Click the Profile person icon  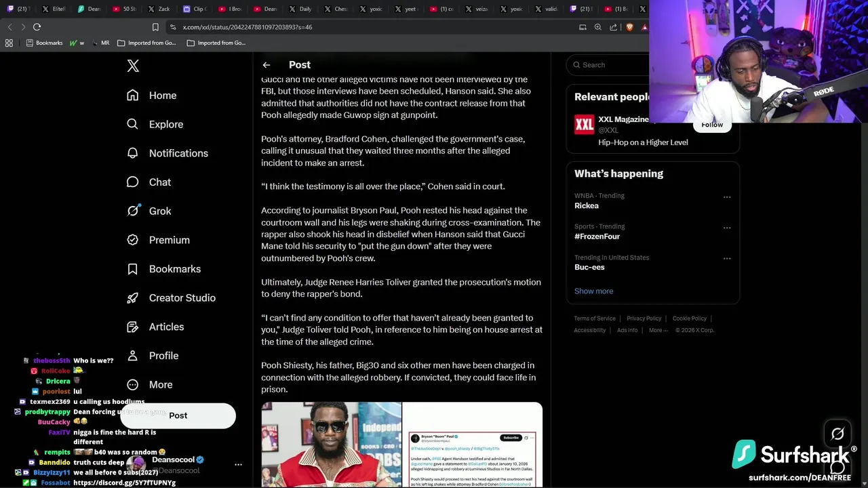click(133, 355)
